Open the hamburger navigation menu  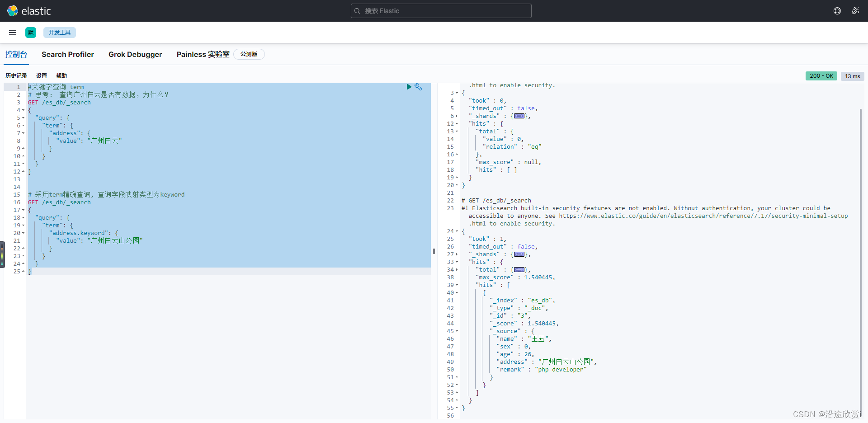(13, 33)
